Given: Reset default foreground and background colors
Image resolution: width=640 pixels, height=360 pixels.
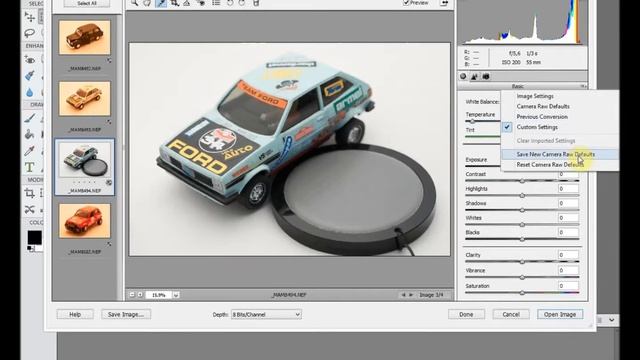Looking at the screenshot, I should pyautogui.click(x=30, y=248).
